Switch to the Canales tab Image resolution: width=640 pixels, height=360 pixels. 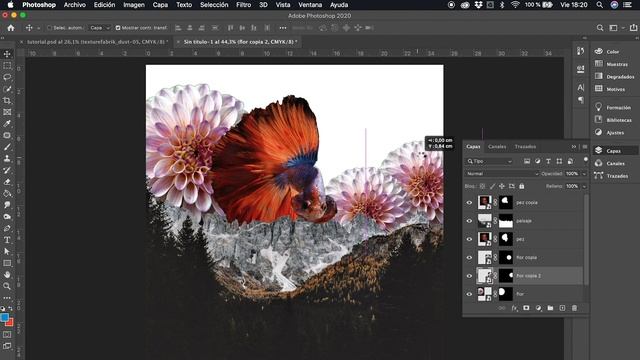(497, 147)
